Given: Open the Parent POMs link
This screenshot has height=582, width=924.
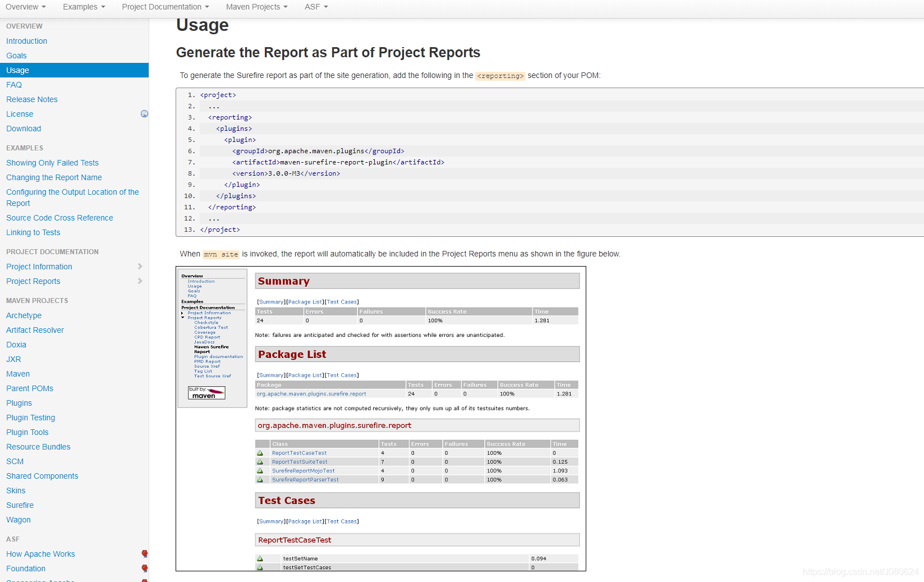Looking at the screenshot, I should tap(30, 388).
